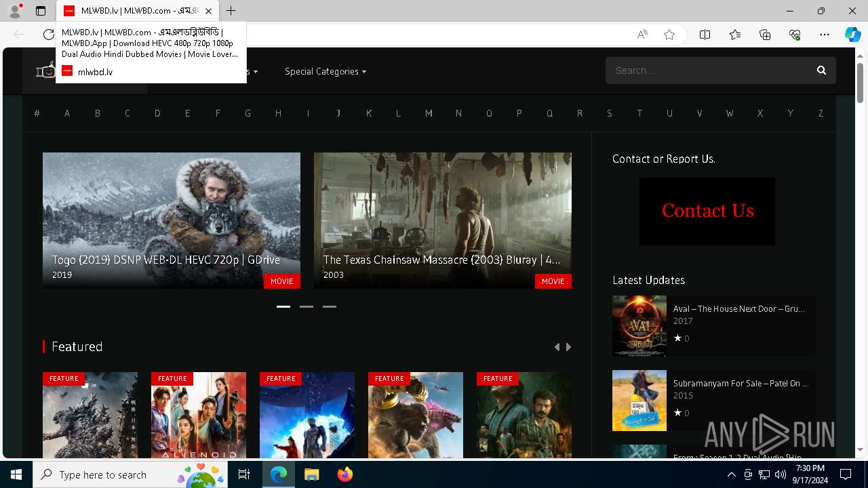Filter titles by letter M
Image resolution: width=868 pixels, height=488 pixels.
[429, 113]
